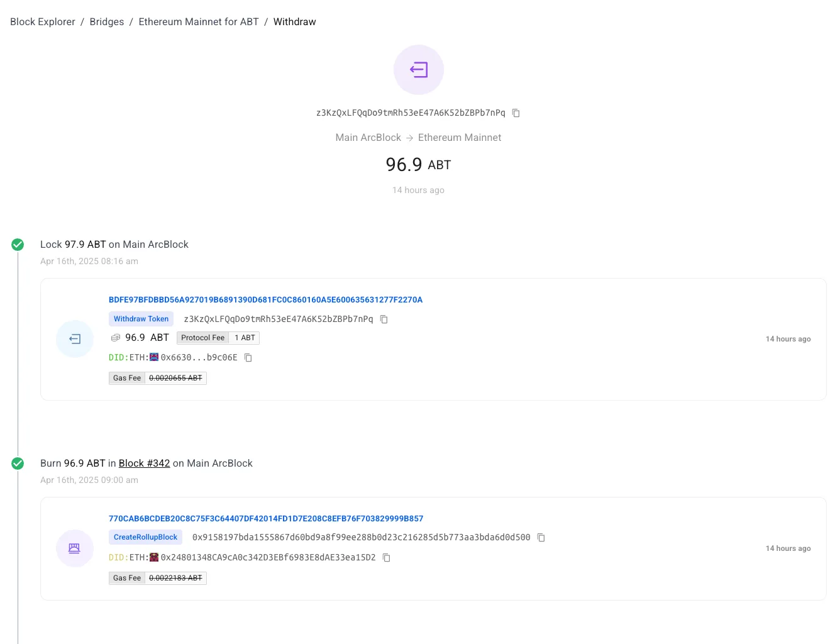Click the Withdraw Token badge

pos(141,319)
